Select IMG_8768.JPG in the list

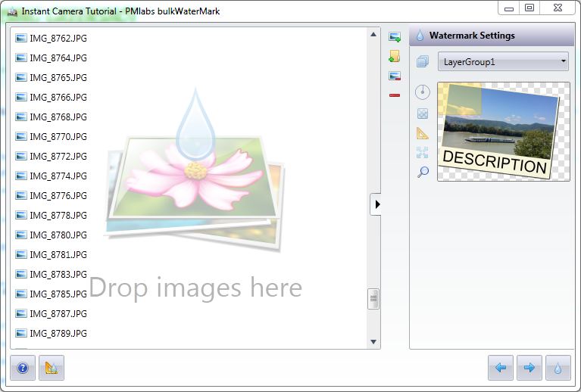52,117
